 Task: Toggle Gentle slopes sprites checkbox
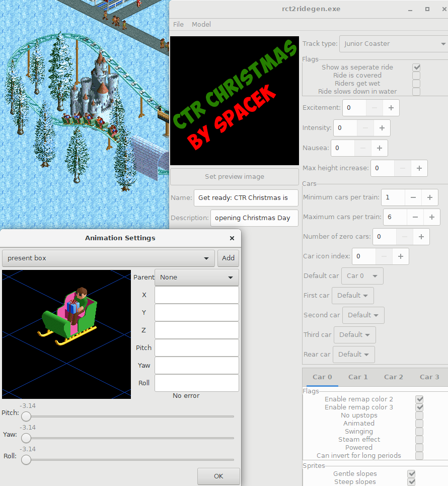pos(411,473)
